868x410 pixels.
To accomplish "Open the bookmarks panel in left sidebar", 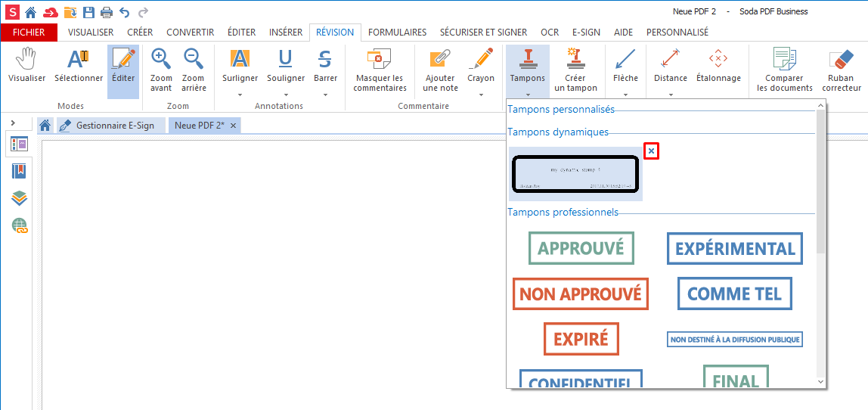I will [20, 172].
